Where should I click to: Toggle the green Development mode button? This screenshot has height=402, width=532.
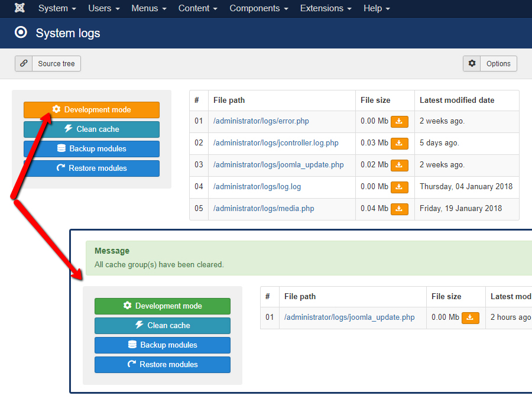163,306
